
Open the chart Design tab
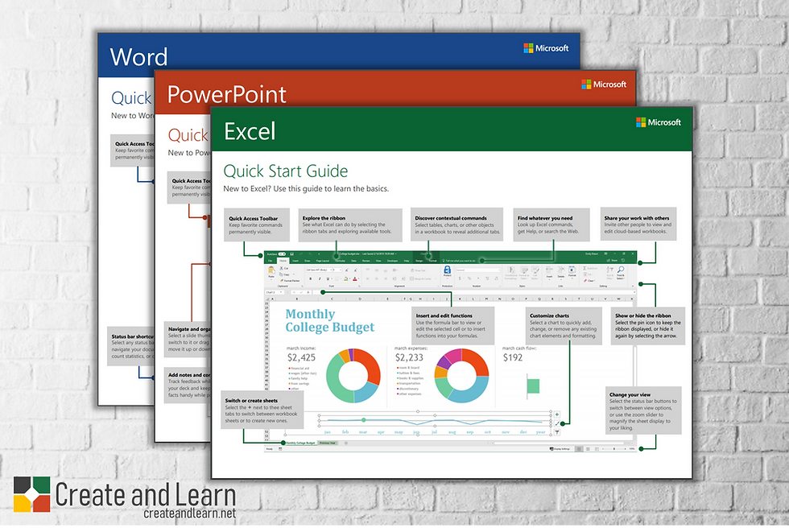[x=419, y=261]
